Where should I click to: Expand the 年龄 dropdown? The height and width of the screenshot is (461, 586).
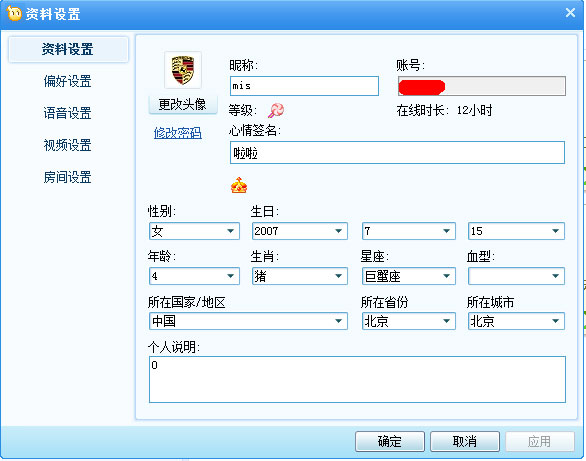[194, 276]
